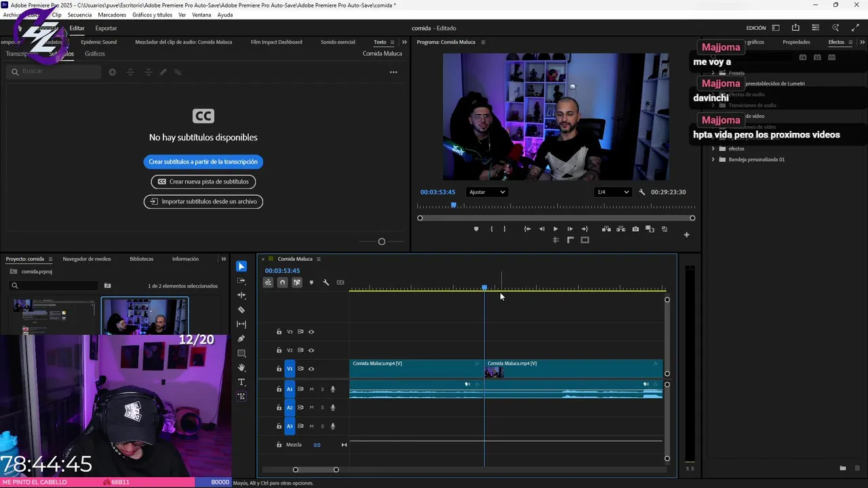Click the Comparison View icon
This screenshot has height=488, width=868.
pos(650,229)
